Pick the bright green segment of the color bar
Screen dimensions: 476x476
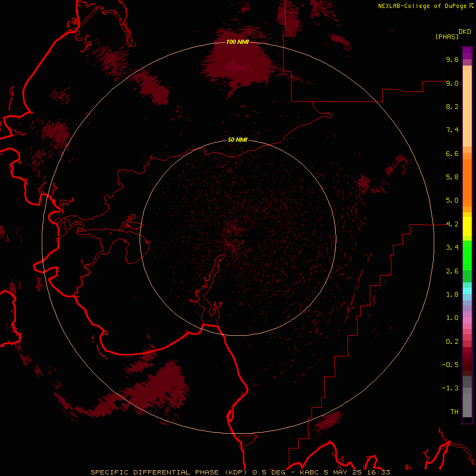pyautogui.click(x=467, y=255)
